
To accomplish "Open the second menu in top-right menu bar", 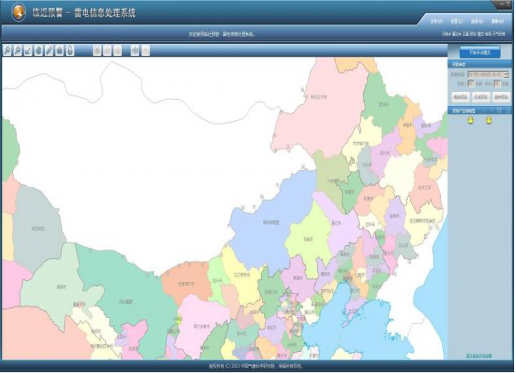I will click(457, 21).
